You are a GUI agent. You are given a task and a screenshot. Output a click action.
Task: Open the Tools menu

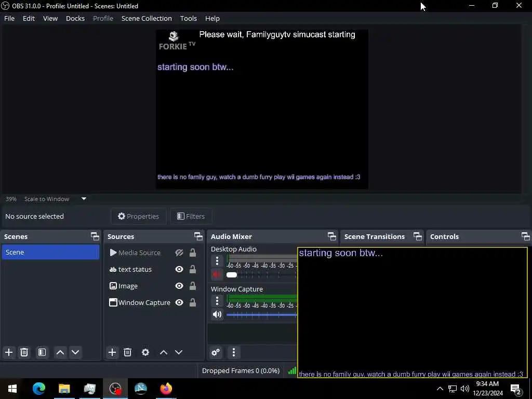click(x=188, y=18)
